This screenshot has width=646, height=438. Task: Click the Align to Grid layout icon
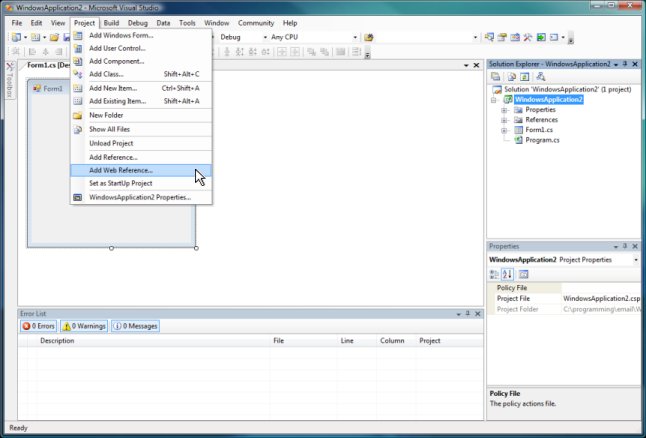coord(15,52)
